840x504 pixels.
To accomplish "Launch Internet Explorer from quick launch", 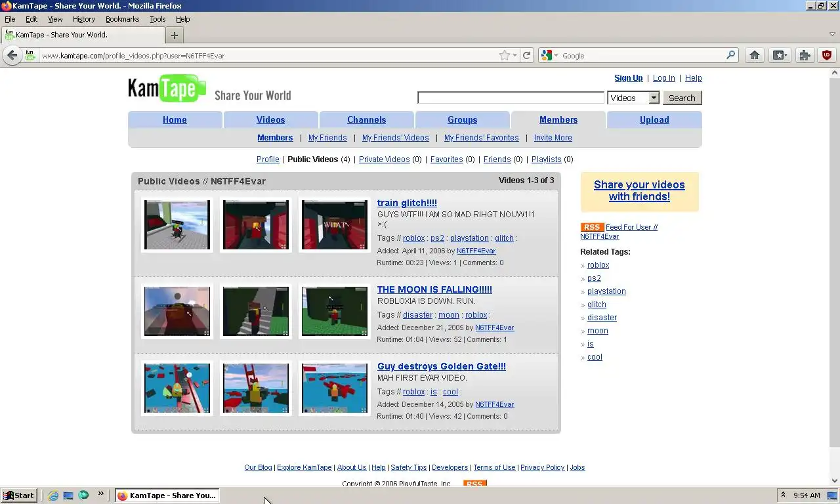I will pos(53,495).
